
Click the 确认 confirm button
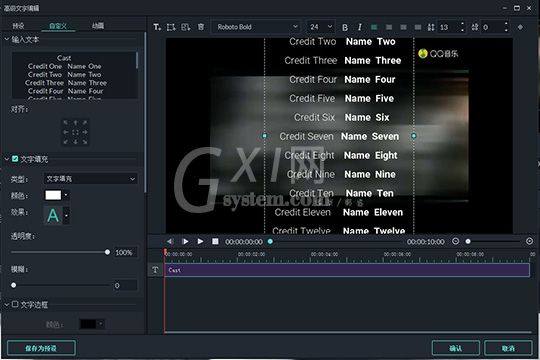[x=456, y=348]
